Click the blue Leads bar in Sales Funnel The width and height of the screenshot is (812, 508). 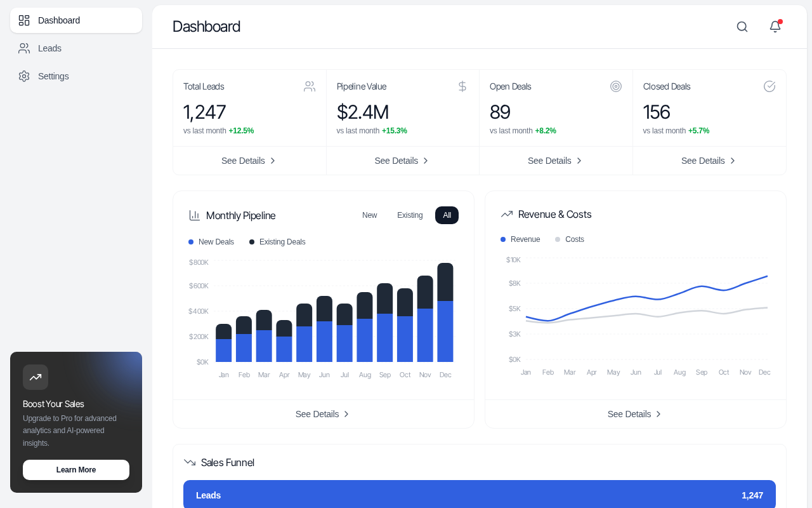(x=480, y=495)
